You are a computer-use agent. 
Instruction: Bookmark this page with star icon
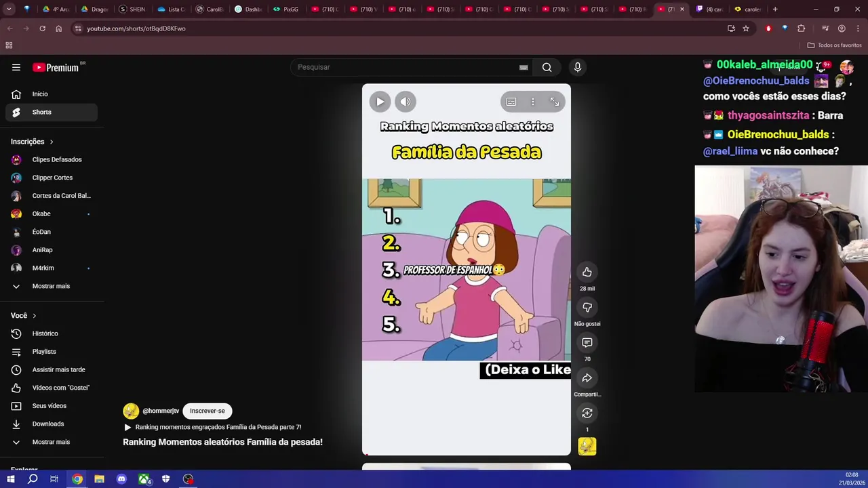pyautogui.click(x=746, y=28)
